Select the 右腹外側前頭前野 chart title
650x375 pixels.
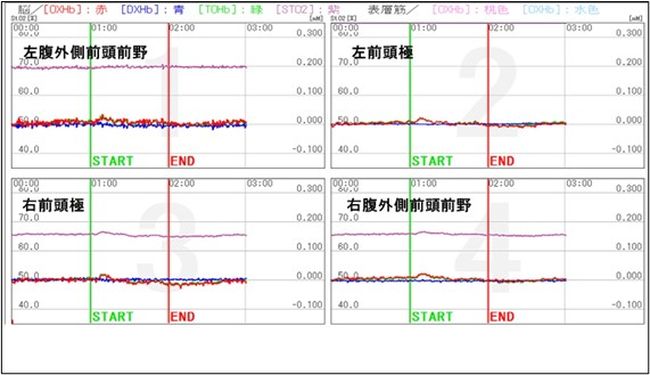point(409,205)
